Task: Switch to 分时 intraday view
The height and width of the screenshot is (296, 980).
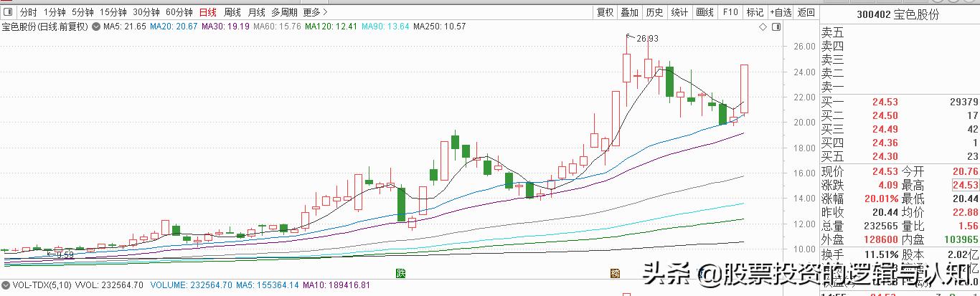Action: 28,12
